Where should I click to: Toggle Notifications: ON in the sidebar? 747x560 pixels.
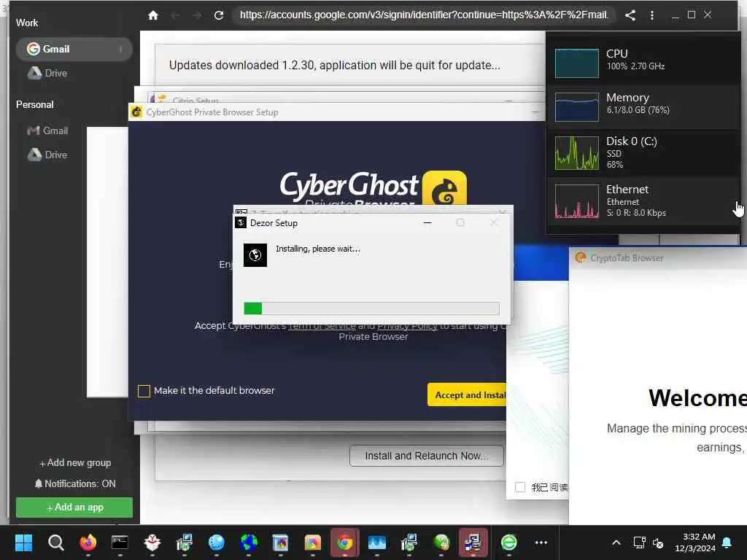(x=75, y=484)
